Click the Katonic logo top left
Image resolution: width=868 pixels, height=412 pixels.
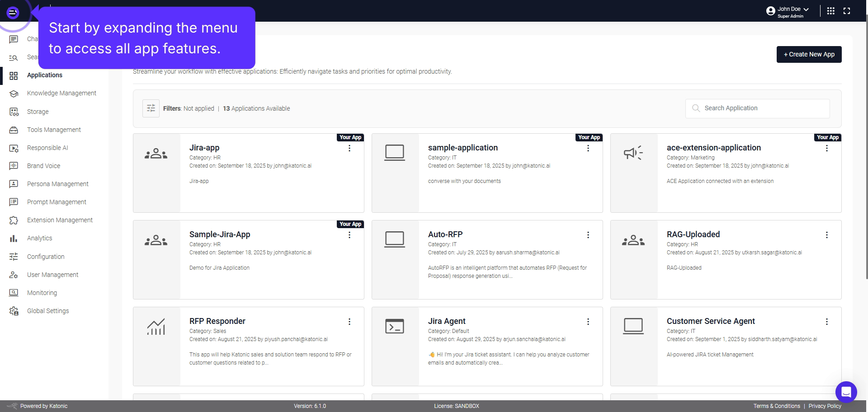pos(13,13)
